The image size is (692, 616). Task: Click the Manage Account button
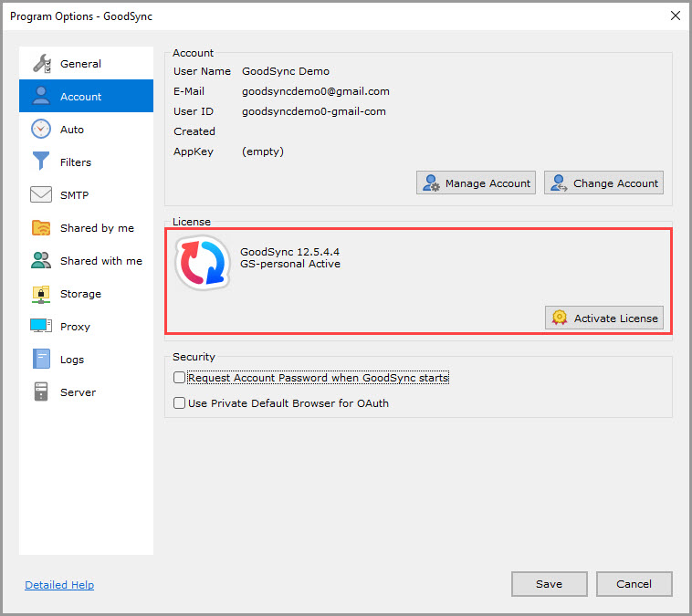point(476,183)
